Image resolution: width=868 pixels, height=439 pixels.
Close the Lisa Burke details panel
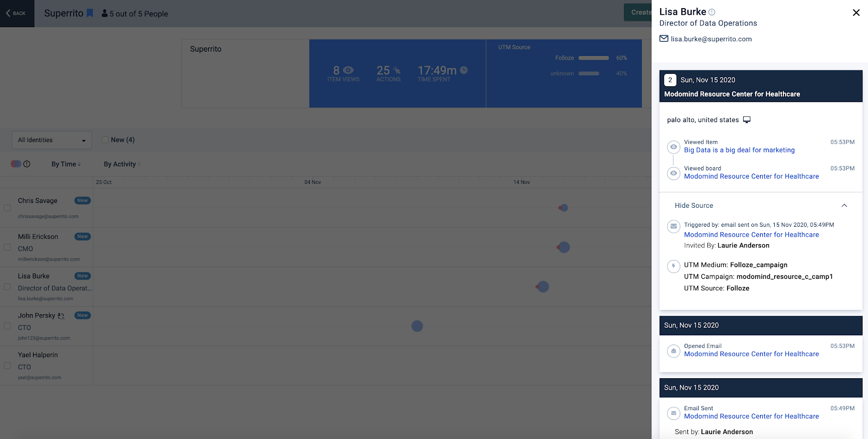[x=856, y=12]
